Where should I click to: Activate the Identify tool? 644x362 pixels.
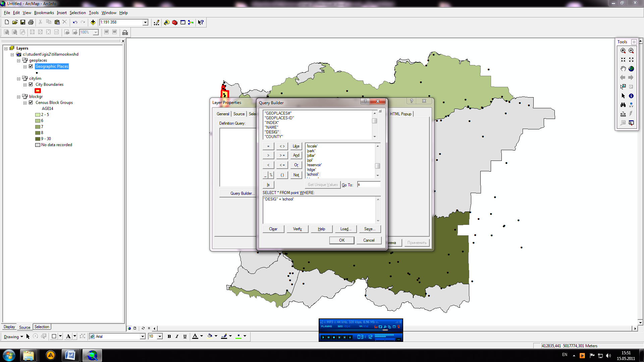coord(631,96)
